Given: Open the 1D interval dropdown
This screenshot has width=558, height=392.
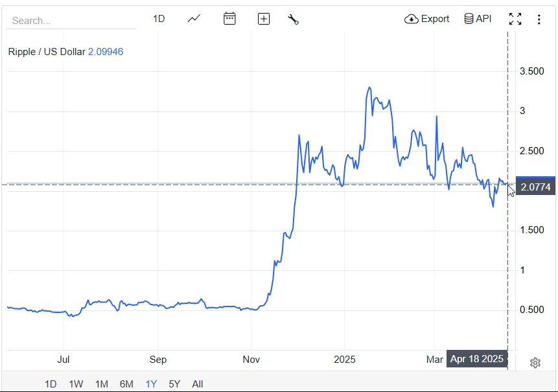Looking at the screenshot, I should click(x=158, y=19).
